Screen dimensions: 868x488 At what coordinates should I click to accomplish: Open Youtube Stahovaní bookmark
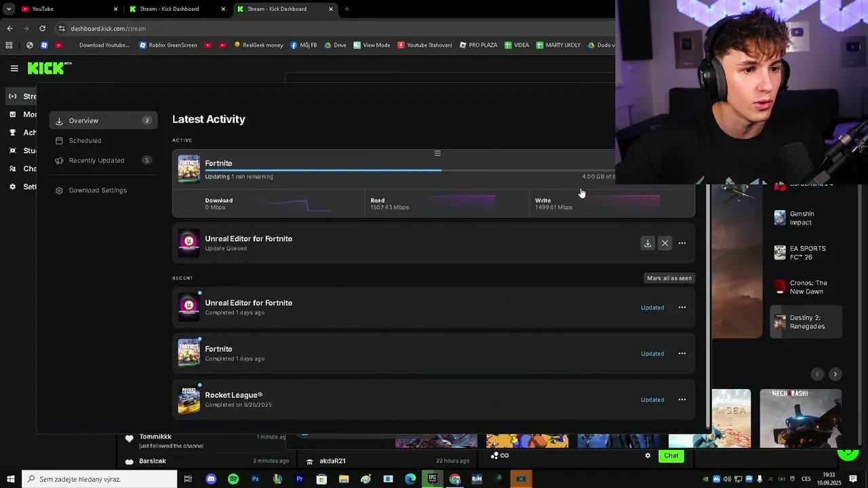pyautogui.click(x=425, y=45)
